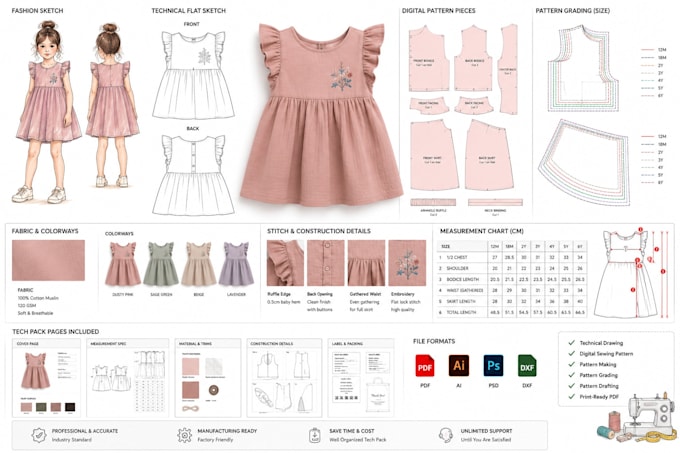The height and width of the screenshot is (453, 680).
Task: Click the '1/2 CHEST' row label
Action: (457, 257)
